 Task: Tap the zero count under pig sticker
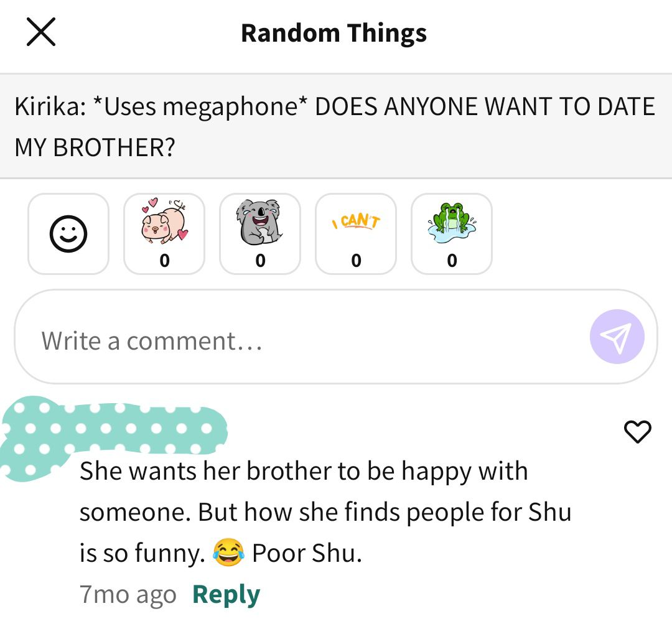click(x=164, y=261)
